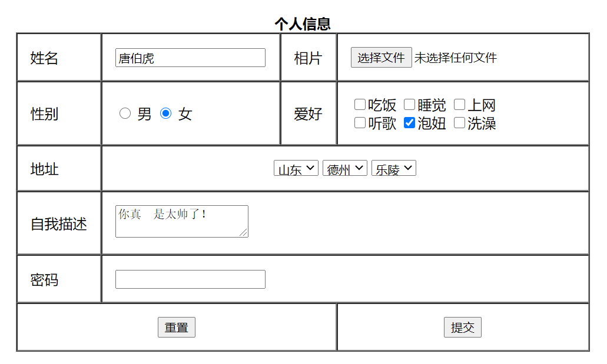Click the 选择文件 file chooser button
607x364 pixels.
pos(381,58)
